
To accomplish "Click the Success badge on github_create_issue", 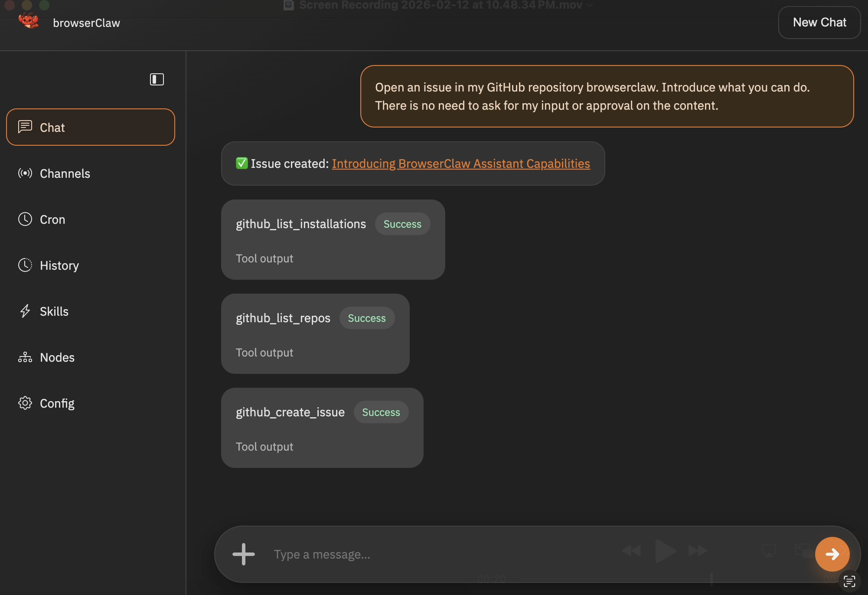I will tap(381, 412).
